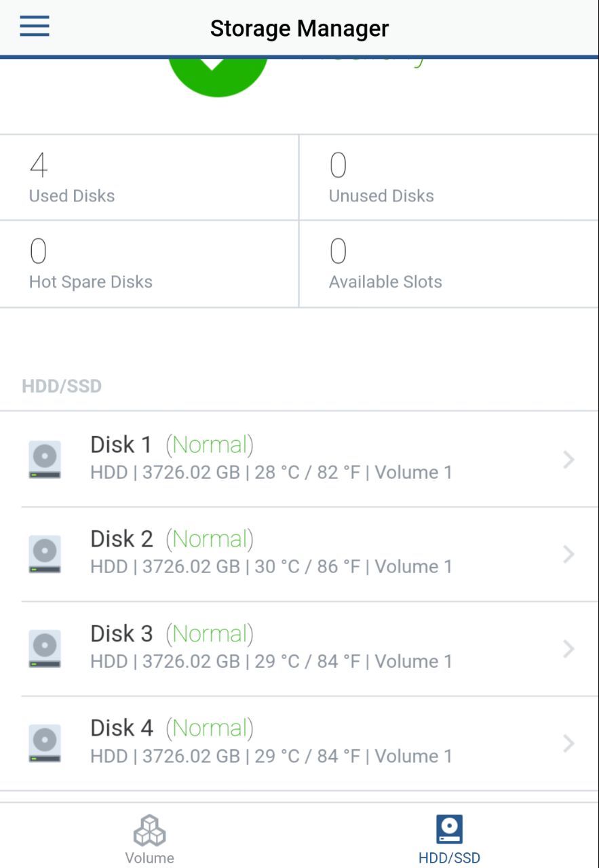Screen dimensions: 599x868
Task: Open the Disk 1 (Normal) entry
Action: tap(299, 459)
